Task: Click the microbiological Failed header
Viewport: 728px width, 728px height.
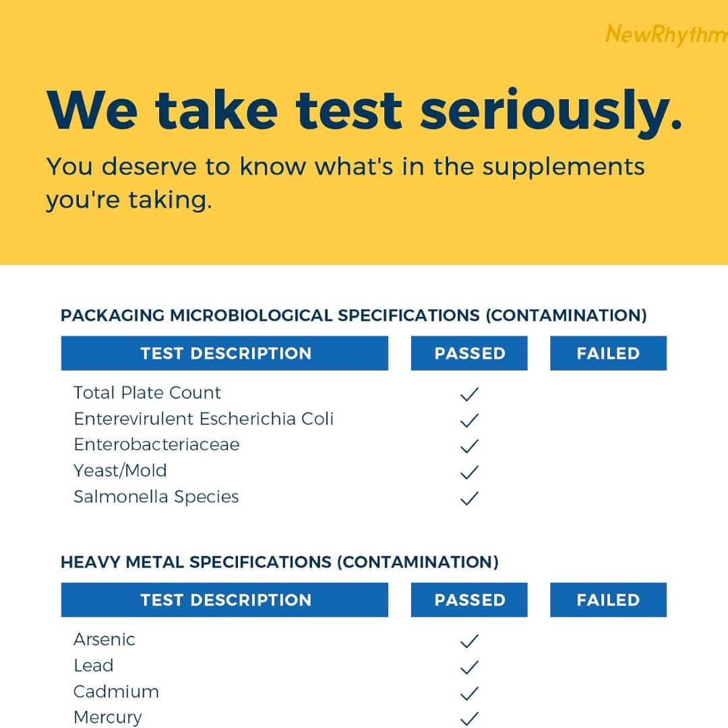Action: click(608, 353)
